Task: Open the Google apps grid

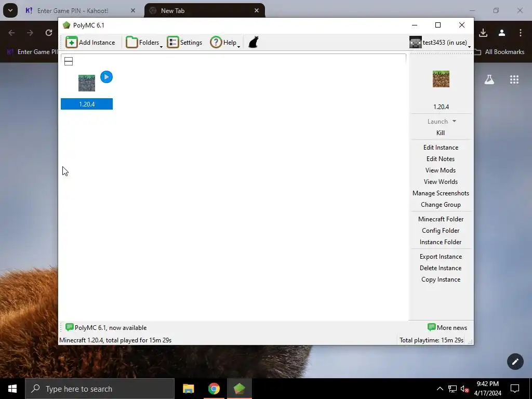Action: [x=514, y=79]
